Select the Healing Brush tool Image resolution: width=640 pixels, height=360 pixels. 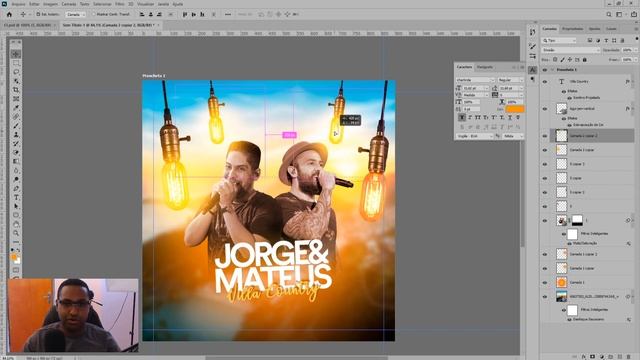[16, 117]
